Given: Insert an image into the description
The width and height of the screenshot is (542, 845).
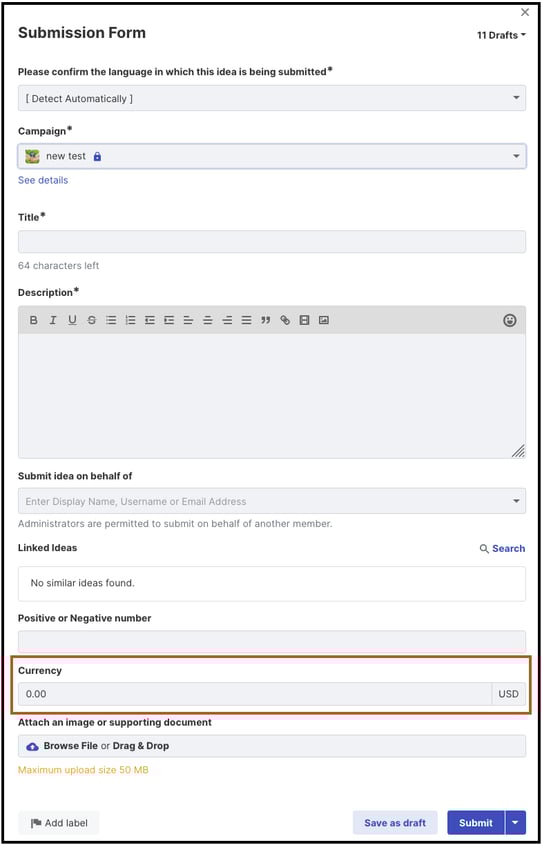Looking at the screenshot, I should point(323,320).
